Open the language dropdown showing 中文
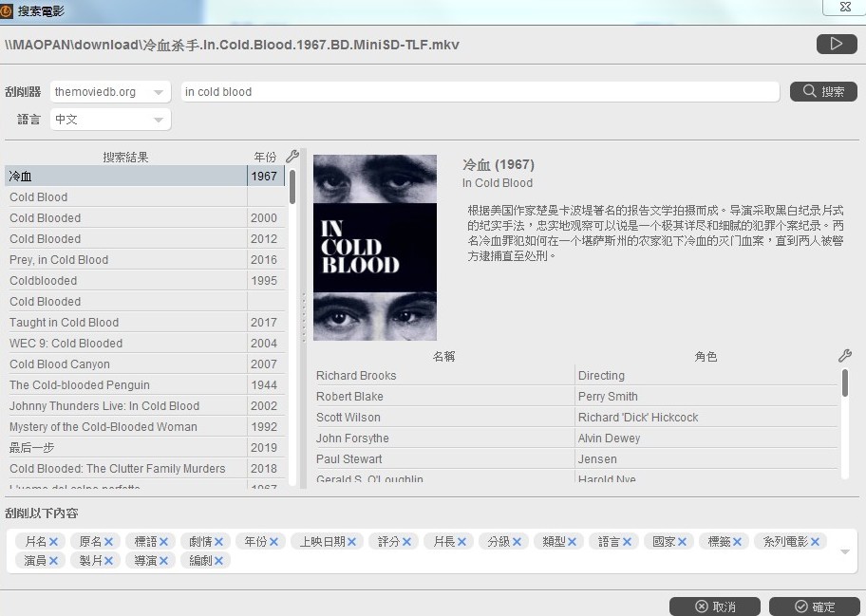This screenshot has width=866, height=616. 110,120
